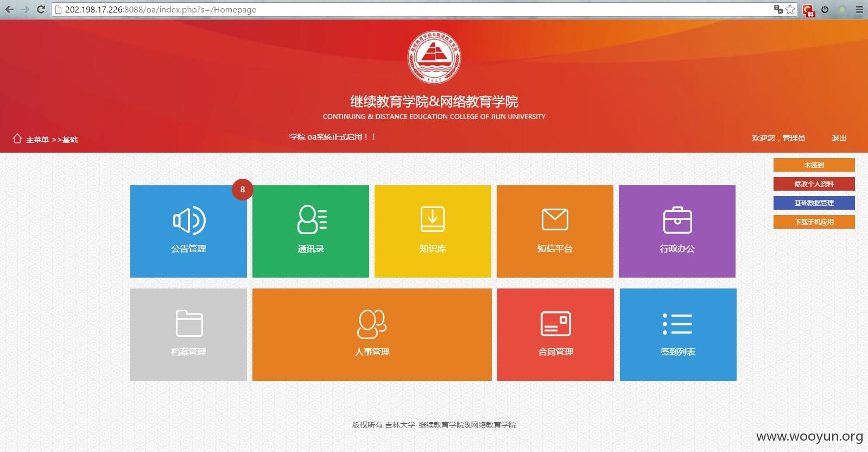
Task: Click the green dot extension icon
Action: [842, 9]
